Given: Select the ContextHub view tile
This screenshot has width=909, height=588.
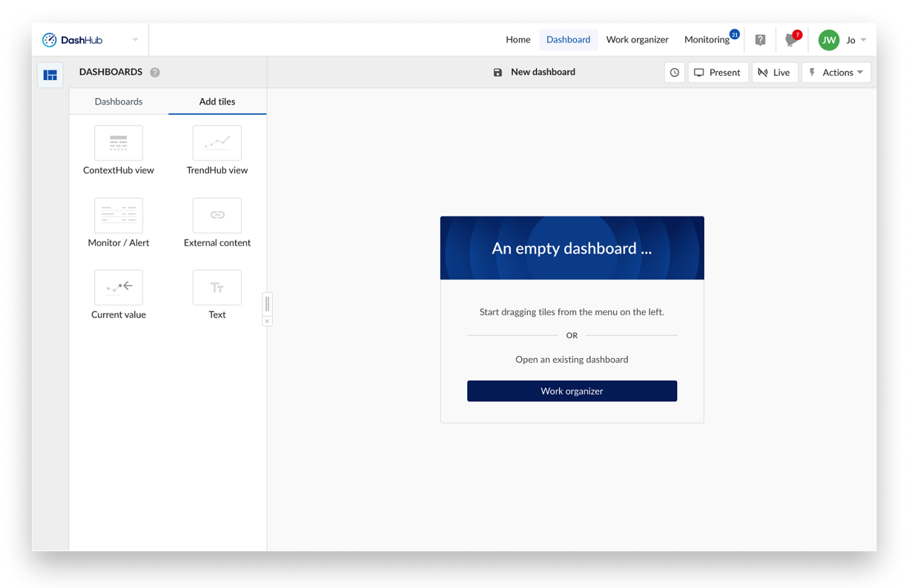Looking at the screenshot, I should point(118,142).
